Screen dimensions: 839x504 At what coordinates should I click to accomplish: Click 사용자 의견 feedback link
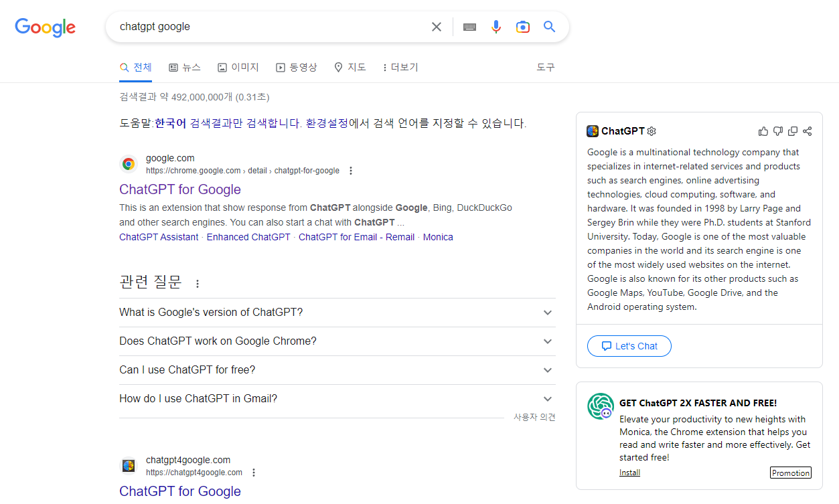point(534,417)
